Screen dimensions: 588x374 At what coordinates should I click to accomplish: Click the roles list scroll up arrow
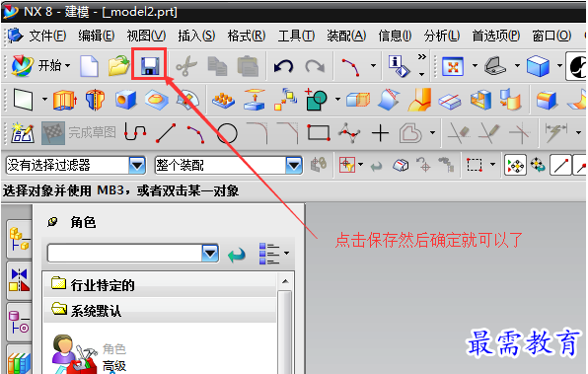[285, 281]
